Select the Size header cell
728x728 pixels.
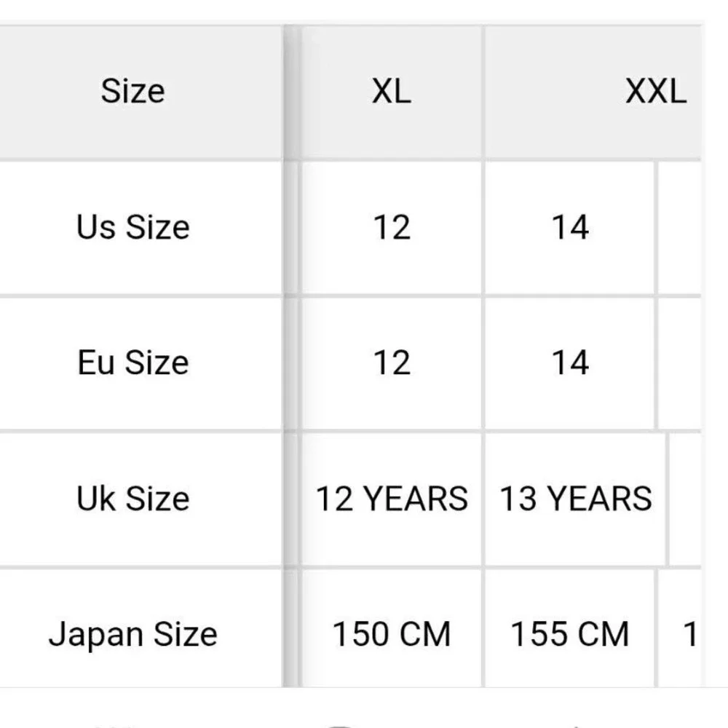click(x=141, y=92)
